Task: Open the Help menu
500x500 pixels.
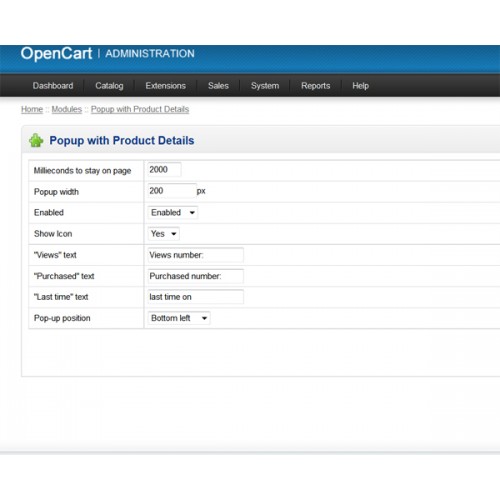Action: (360, 86)
